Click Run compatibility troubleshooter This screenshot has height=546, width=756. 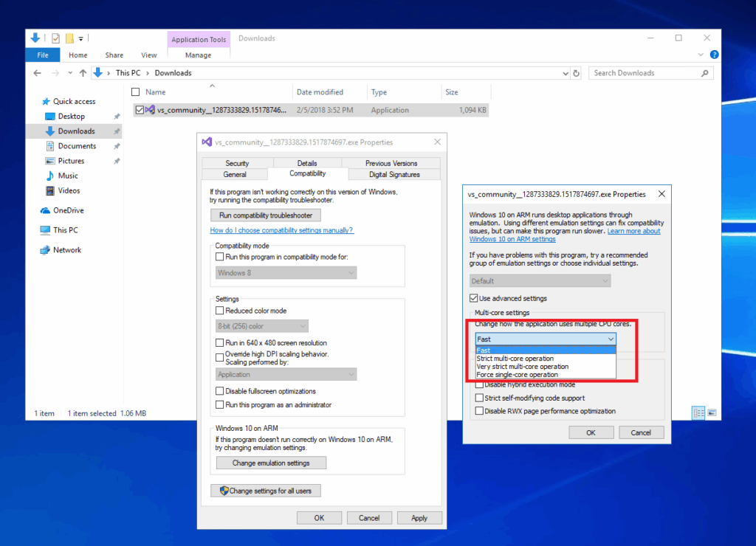[265, 215]
